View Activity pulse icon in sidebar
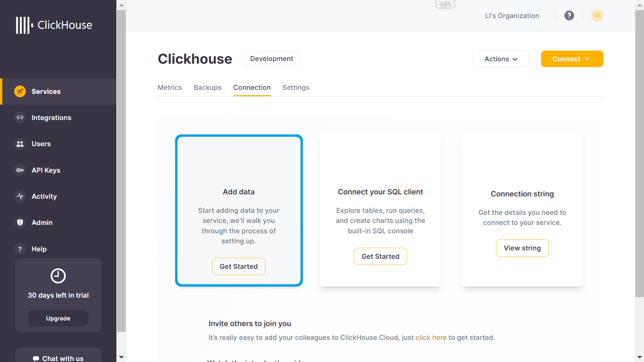644x362 pixels. [x=20, y=196]
